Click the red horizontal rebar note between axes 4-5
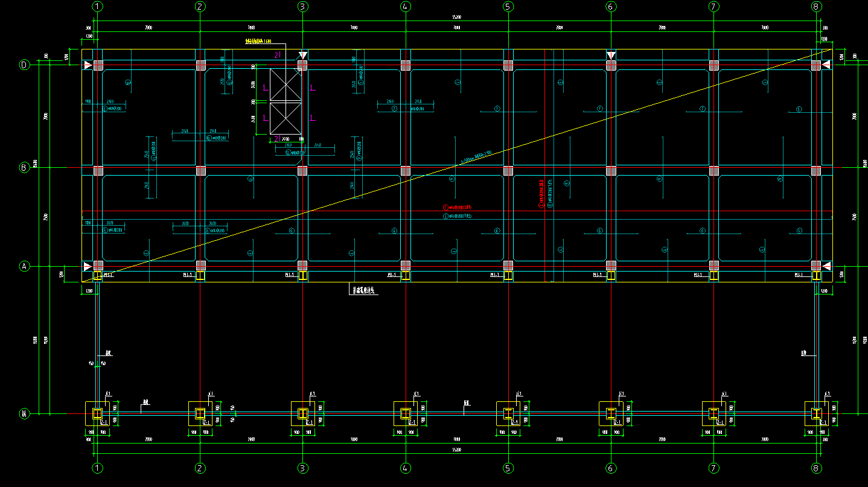 pyautogui.click(x=457, y=208)
